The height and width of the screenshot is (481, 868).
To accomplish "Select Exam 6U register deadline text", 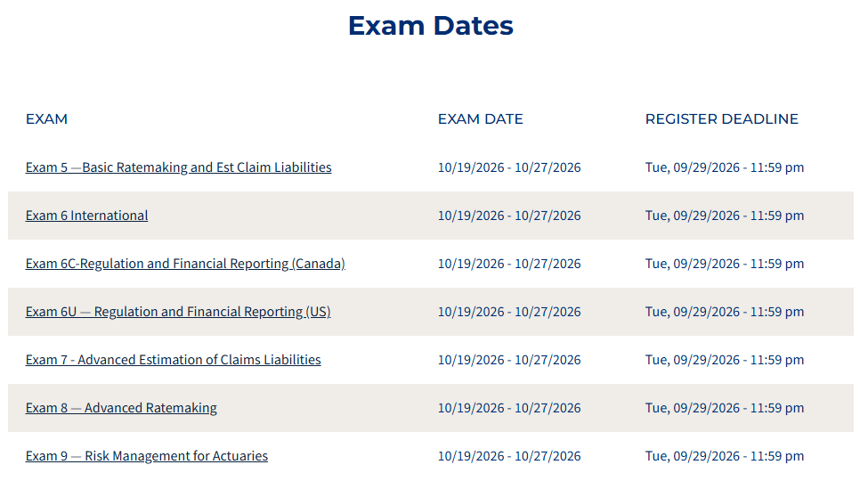I will tap(725, 312).
